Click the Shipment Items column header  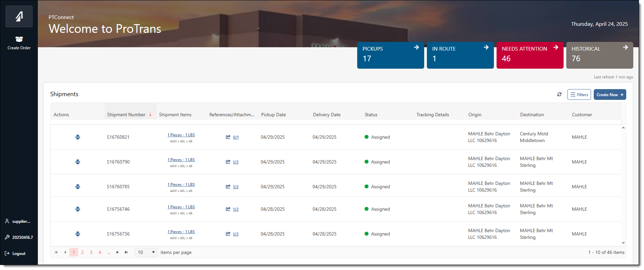coord(175,115)
